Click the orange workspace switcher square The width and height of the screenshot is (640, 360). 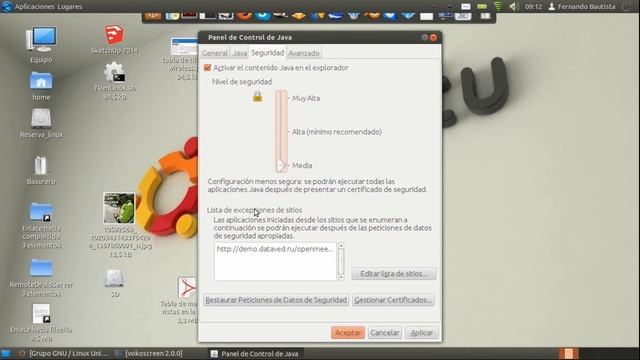coord(569,353)
